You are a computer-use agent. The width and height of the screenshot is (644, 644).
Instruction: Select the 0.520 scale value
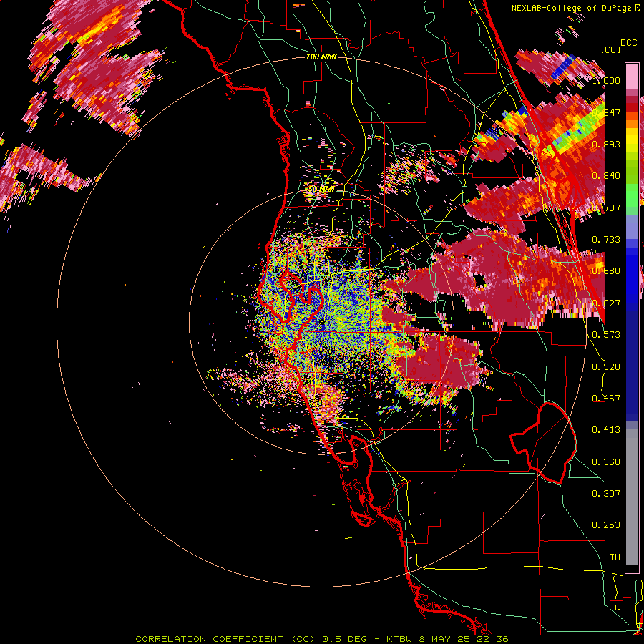[606, 366]
